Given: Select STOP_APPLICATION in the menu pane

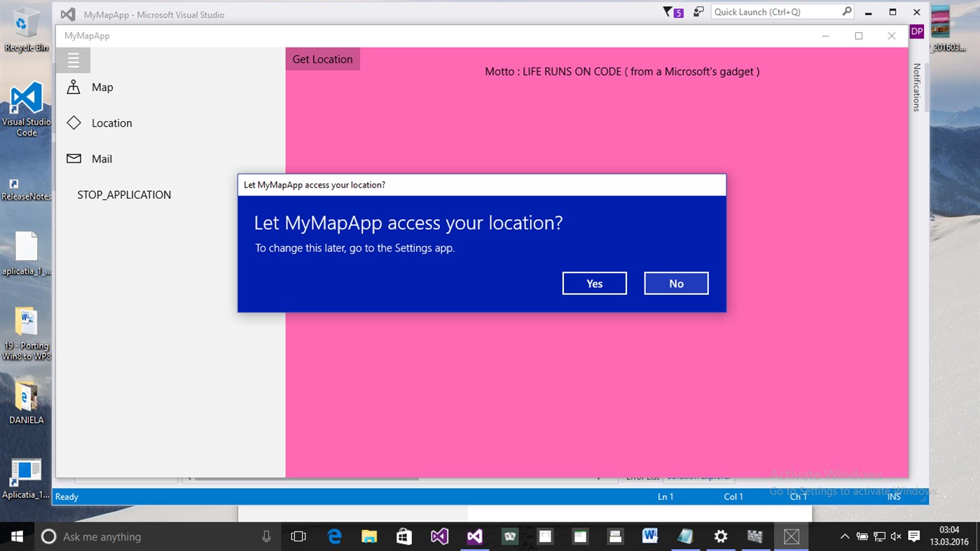Looking at the screenshot, I should click(123, 195).
